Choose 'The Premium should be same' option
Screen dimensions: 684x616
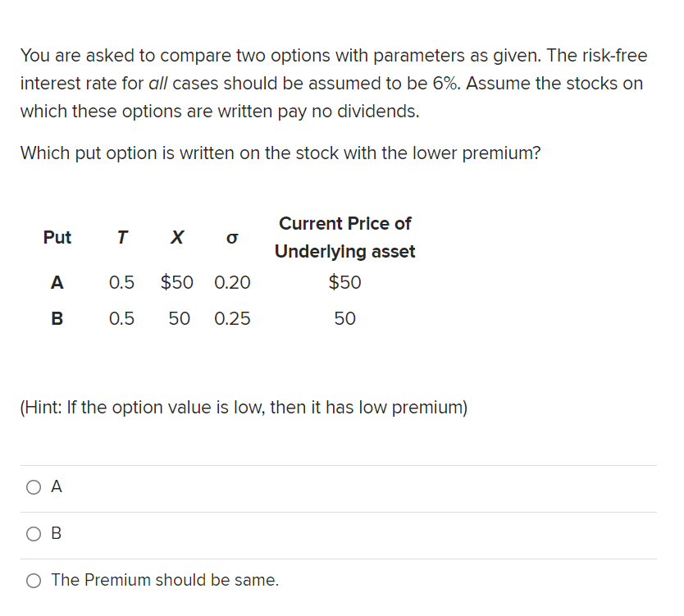33,580
